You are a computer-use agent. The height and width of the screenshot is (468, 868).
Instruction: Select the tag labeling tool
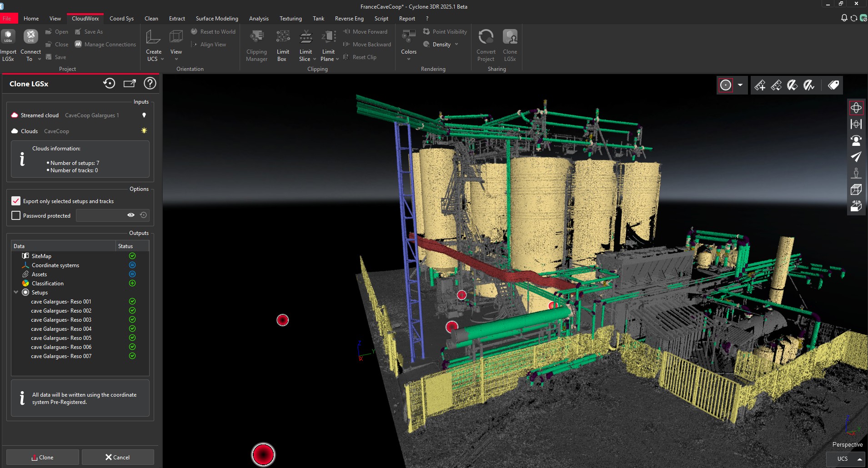pos(833,85)
